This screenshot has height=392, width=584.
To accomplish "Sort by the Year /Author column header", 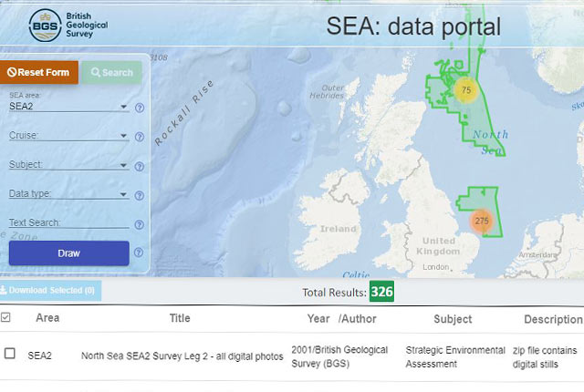I will (342, 319).
